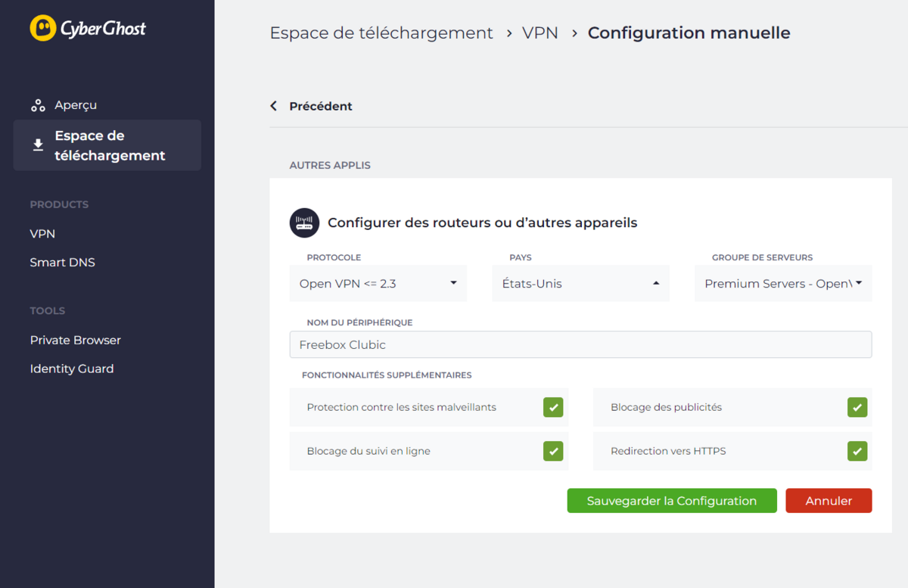Open the Groupe de serveurs dropdown
The height and width of the screenshot is (588, 908).
click(x=783, y=284)
